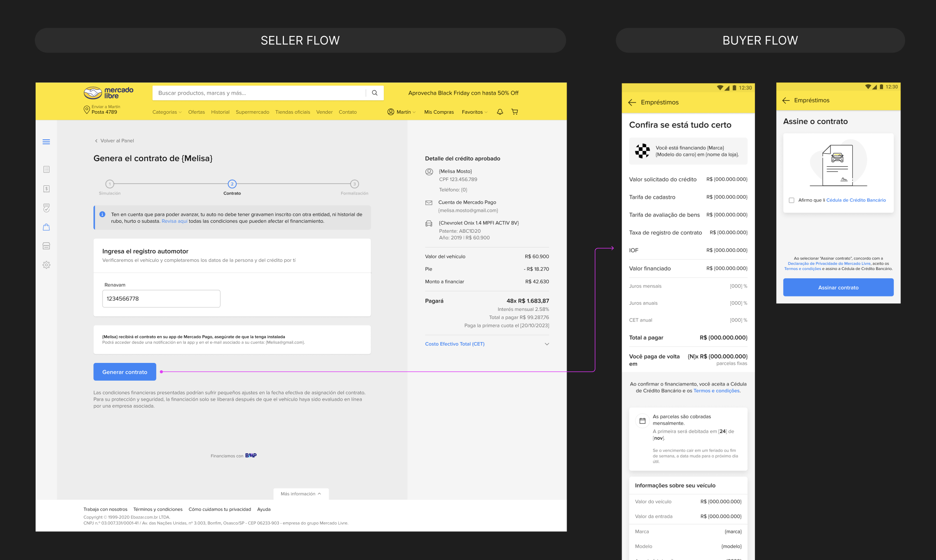
Task: Open Historial in the nav bar
Action: coord(220,112)
